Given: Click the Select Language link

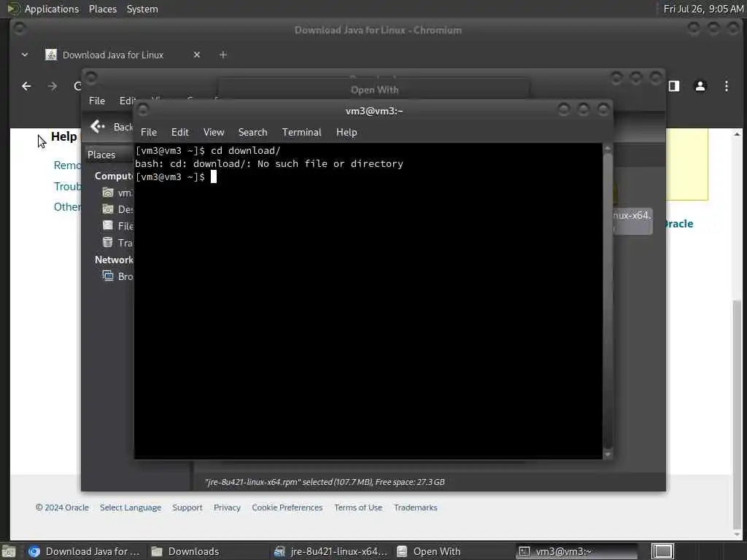Looking at the screenshot, I should pos(131,507).
